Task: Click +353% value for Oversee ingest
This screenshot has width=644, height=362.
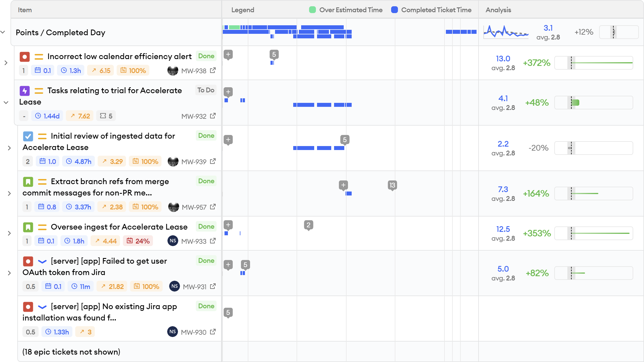Action: 537,233
